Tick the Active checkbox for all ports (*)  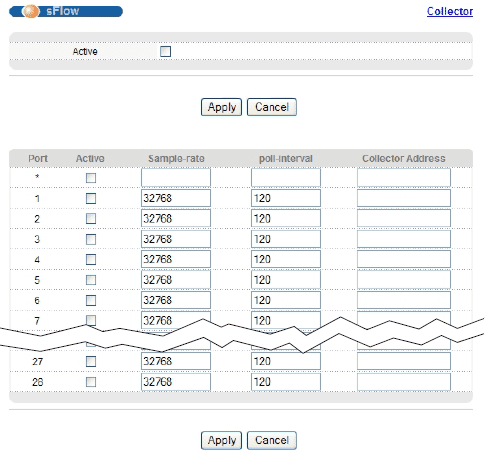click(x=91, y=178)
